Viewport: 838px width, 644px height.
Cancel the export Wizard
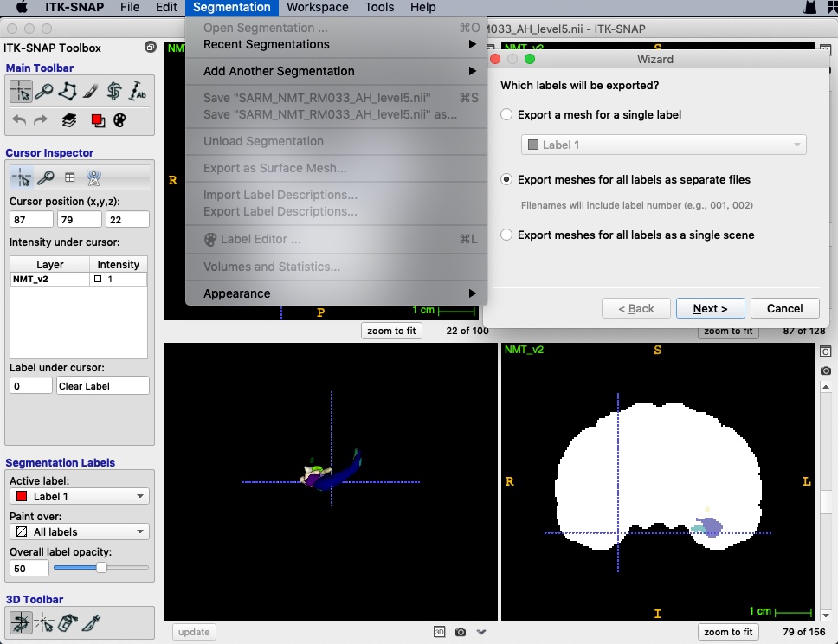(784, 308)
